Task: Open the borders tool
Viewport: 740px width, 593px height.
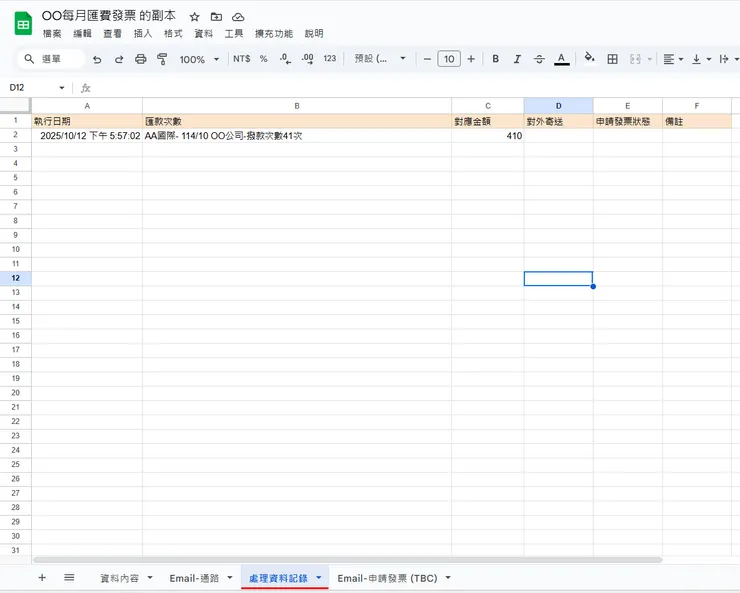Action: [x=613, y=59]
